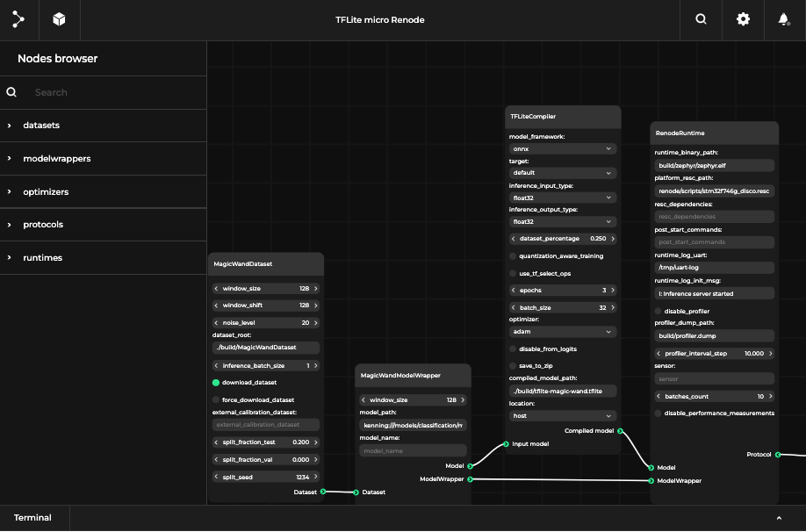Enable quantization_aware_training option
This screenshot has width=806, height=532.
(x=514, y=256)
